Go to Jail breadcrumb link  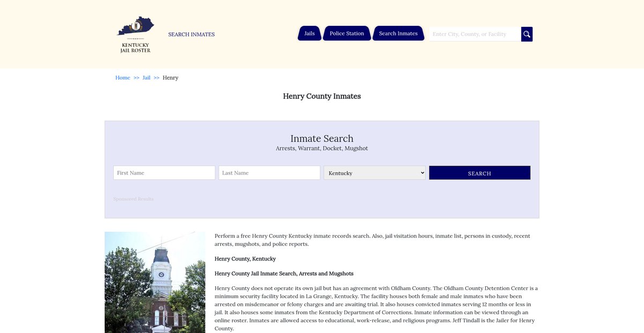coord(147,78)
